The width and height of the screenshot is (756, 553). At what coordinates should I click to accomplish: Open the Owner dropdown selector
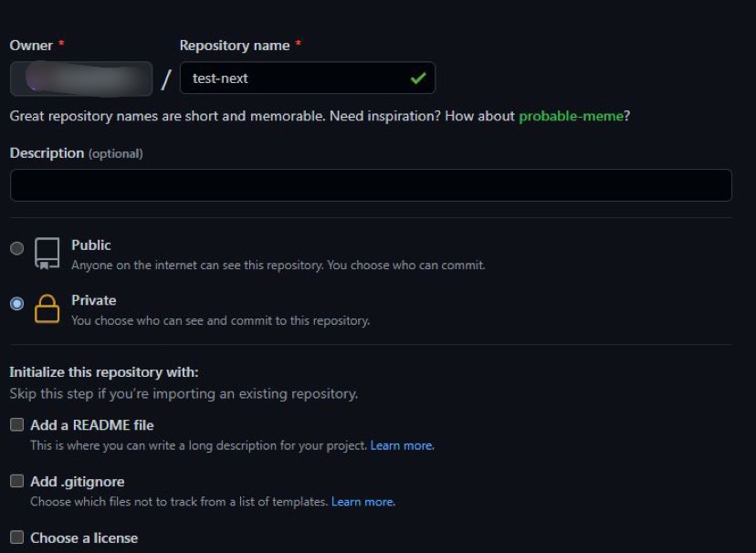point(80,78)
